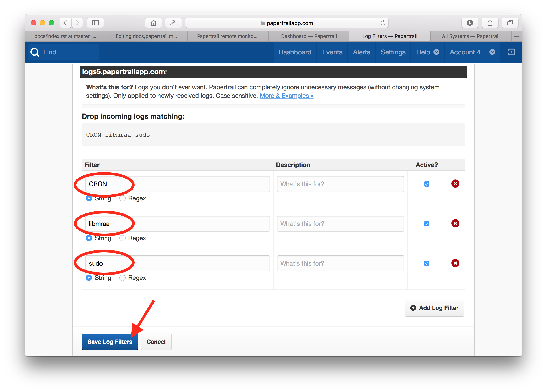The image size is (547, 392).
Task: Click the Safari back navigation arrow
Action: (x=65, y=23)
